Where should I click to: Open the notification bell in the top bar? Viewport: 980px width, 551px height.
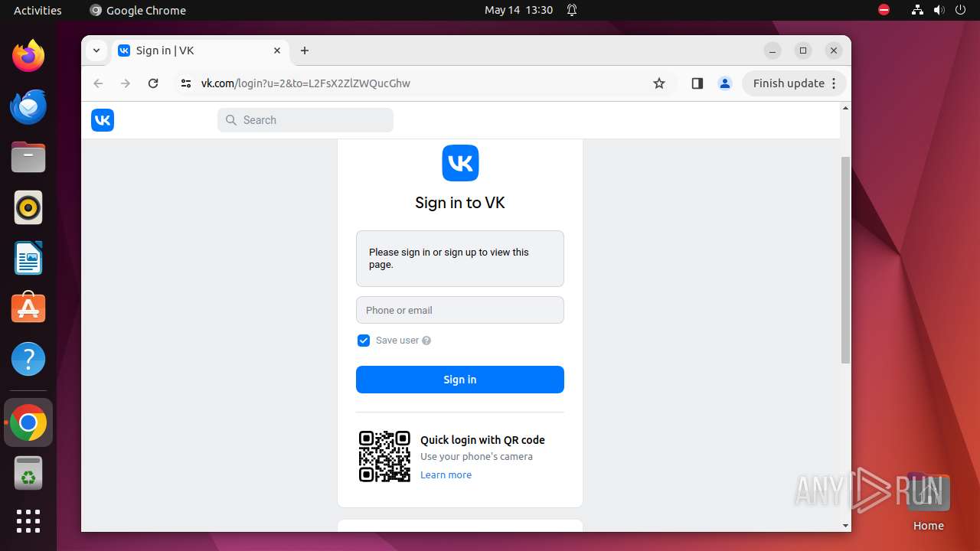point(572,10)
